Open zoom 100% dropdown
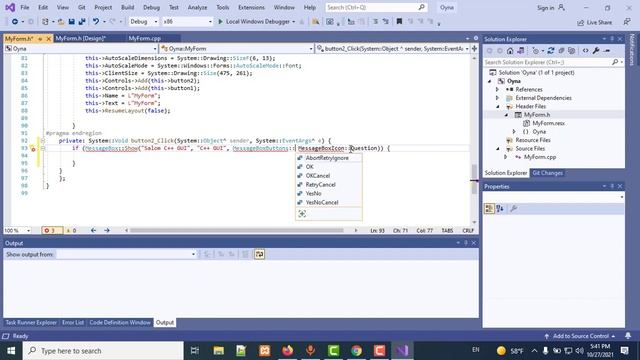 (x=17, y=231)
